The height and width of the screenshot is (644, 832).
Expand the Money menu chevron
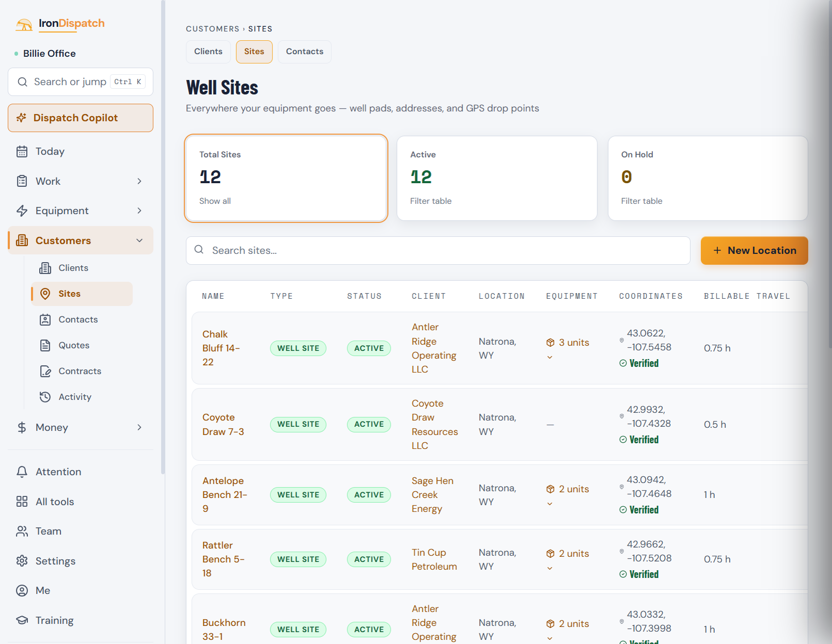139,427
